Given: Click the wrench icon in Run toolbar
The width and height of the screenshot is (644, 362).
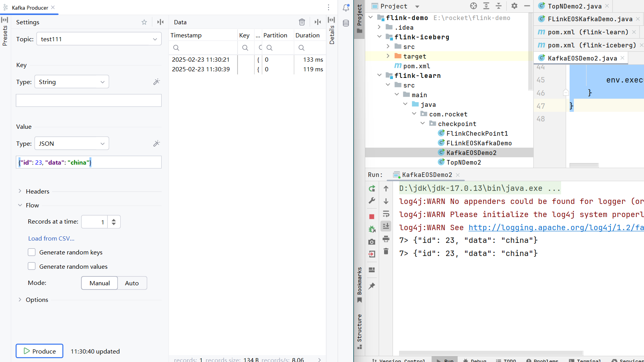Looking at the screenshot, I should click(372, 201).
